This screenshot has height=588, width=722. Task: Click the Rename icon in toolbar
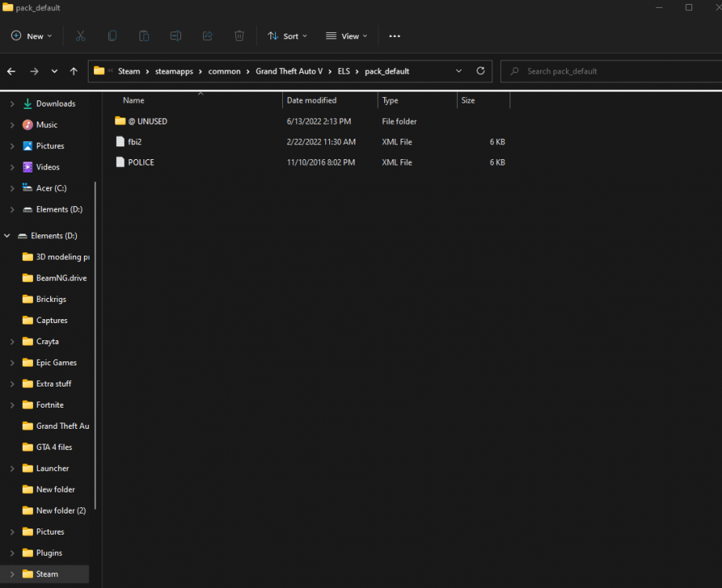pos(176,36)
